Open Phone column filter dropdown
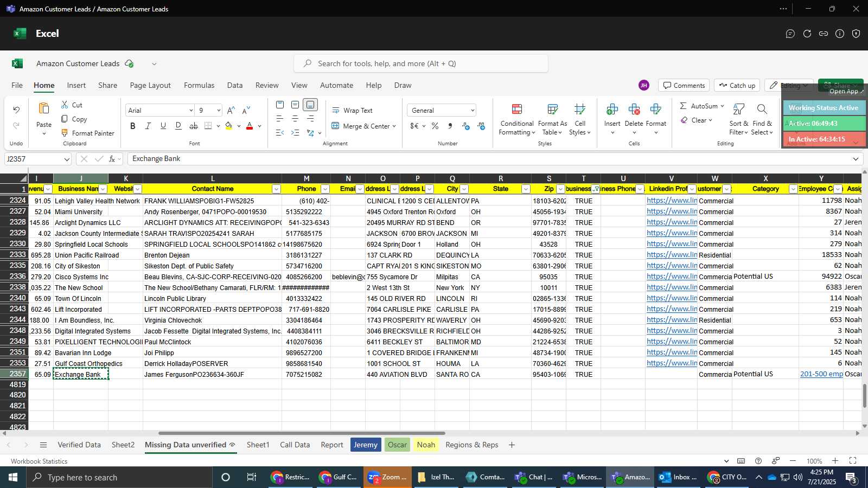The image size is (868, 488). click(x=325, y=189)
